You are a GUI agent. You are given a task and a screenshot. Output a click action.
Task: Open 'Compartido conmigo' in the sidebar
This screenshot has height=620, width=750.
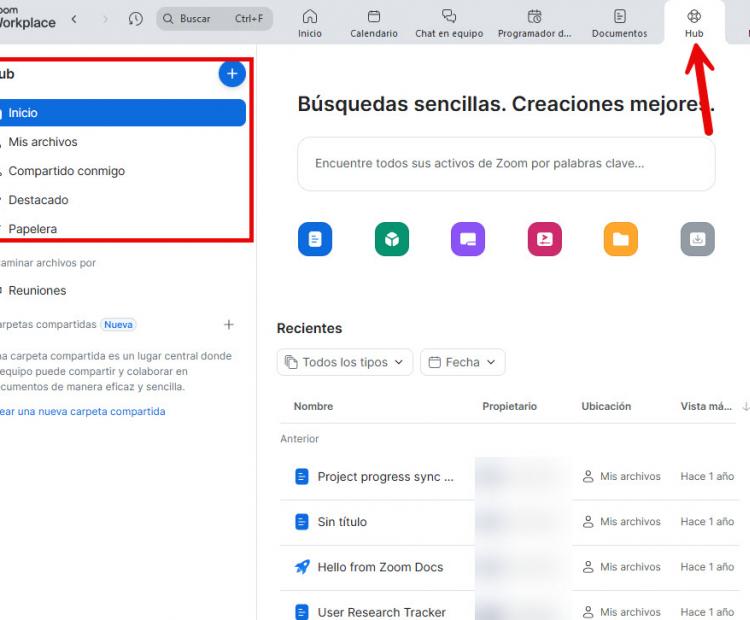pos(66,171)
